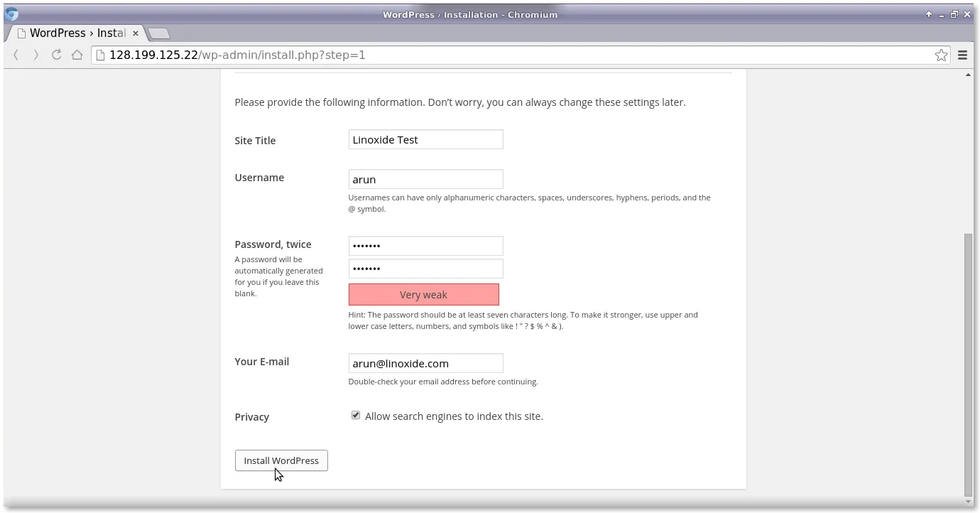The width and height of the screenshot is (980, 513).
Task: Close the WordPress Installation tab
Action: pyautogui.click(x=135, y=33)
